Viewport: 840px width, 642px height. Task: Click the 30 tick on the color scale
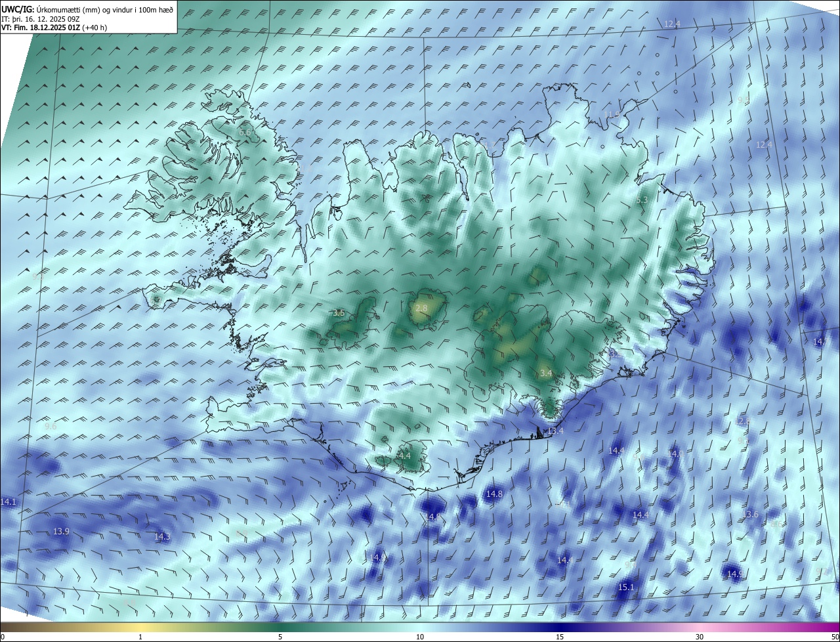pos(700,637)
